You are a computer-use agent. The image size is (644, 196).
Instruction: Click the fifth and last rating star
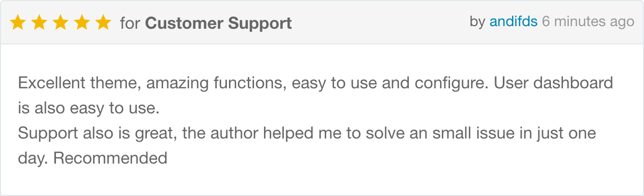click(104, 22)
